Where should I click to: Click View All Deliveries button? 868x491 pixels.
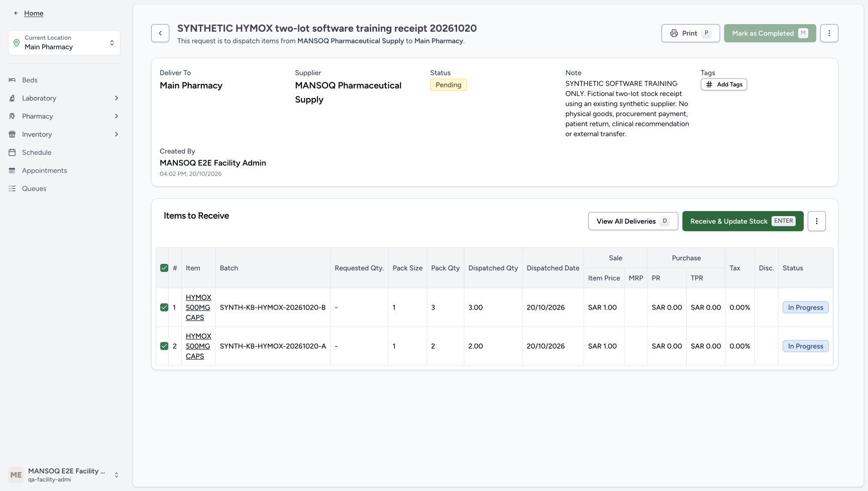pos(633,221)
